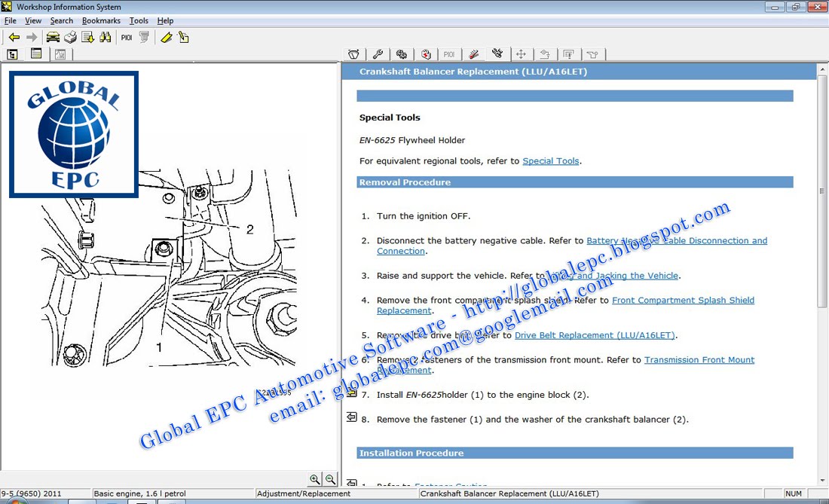This screenshot has width=829, height=504.
Task: Open Front Compartment Splash Shield Replacement link
Action: point(683,300)
